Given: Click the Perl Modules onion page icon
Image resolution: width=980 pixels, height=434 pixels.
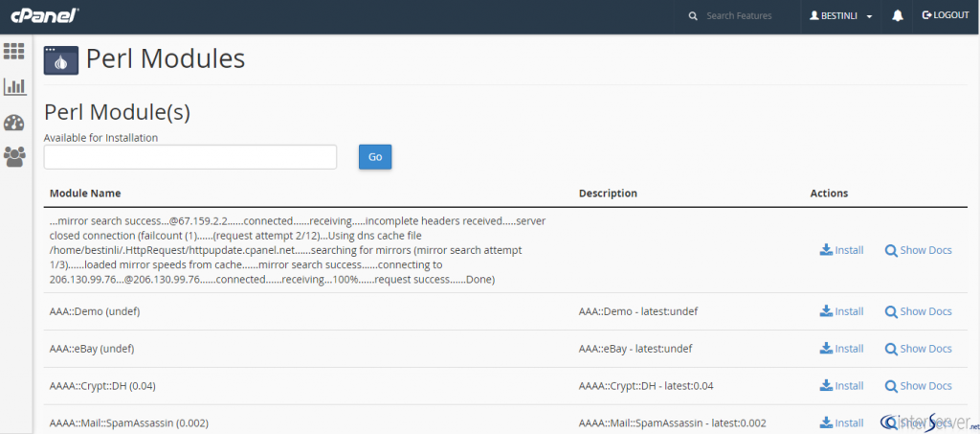Looking at the screenshot, I should (60, 60).
